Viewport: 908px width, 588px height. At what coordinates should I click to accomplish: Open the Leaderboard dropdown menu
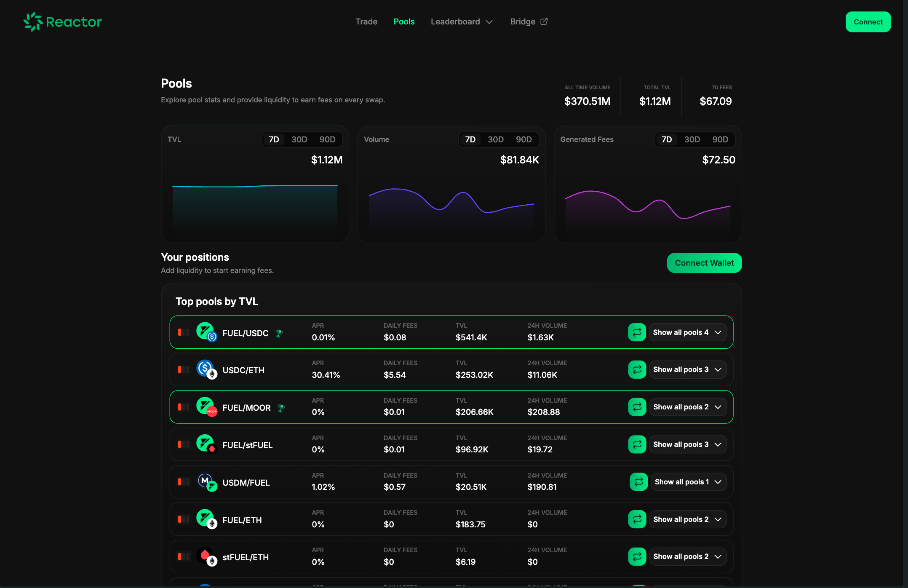(462, 21)
